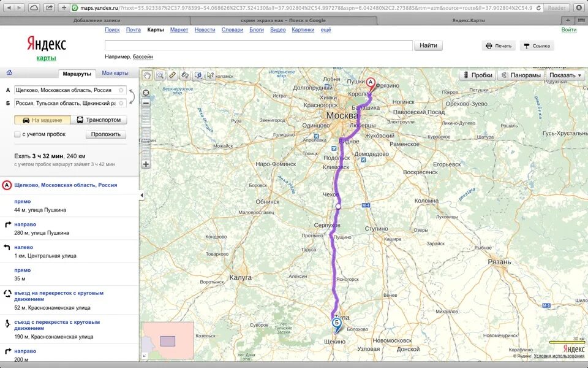
Task: Click the Найти search button
Action: [x=428, y=45]
